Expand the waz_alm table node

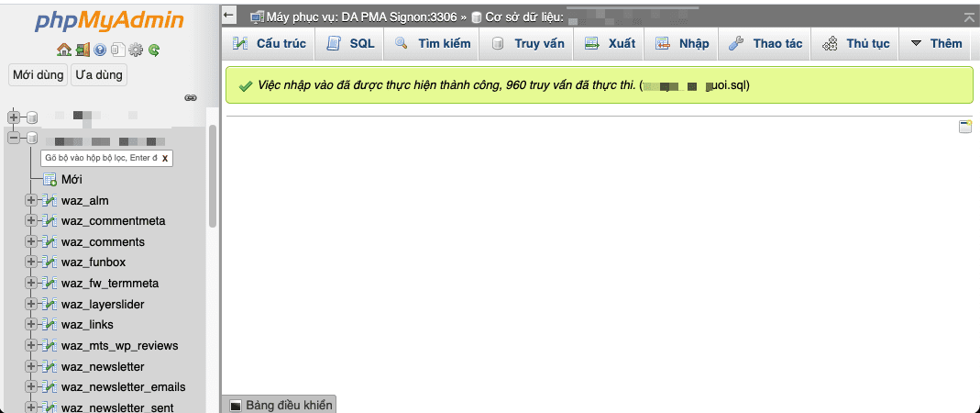tap(31, 200)
